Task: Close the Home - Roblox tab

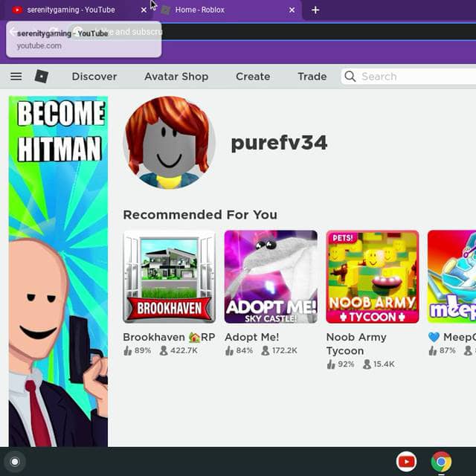Action: pyautogui.click(x=292, y=10)
